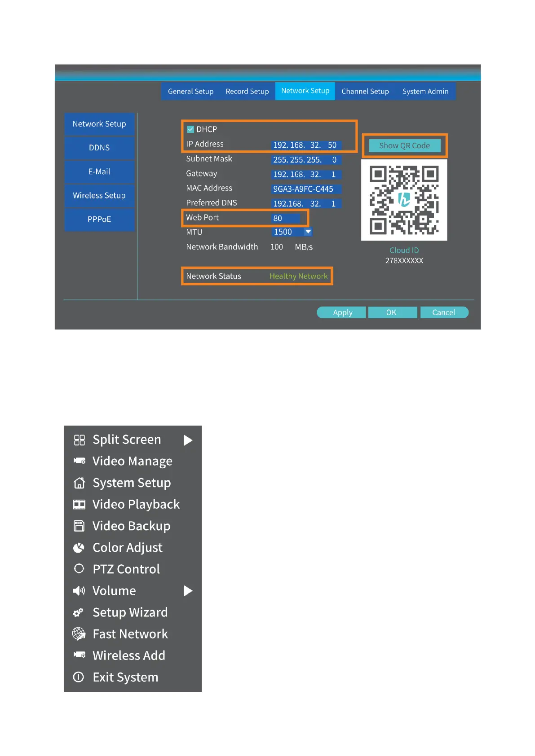Open the Wireless Setup sidebar section
The width and height of the screenshot is (535, 756).
pos(99,196)
